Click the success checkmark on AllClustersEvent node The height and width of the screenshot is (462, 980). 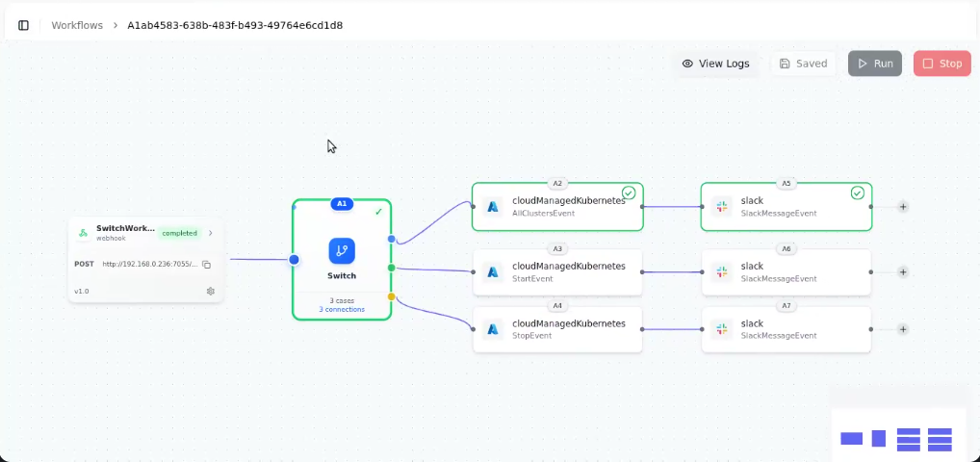click(x=629, y=192)
